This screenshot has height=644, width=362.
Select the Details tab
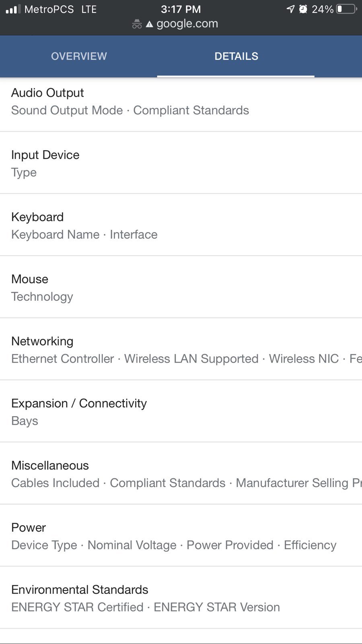[x=236, y=56]
